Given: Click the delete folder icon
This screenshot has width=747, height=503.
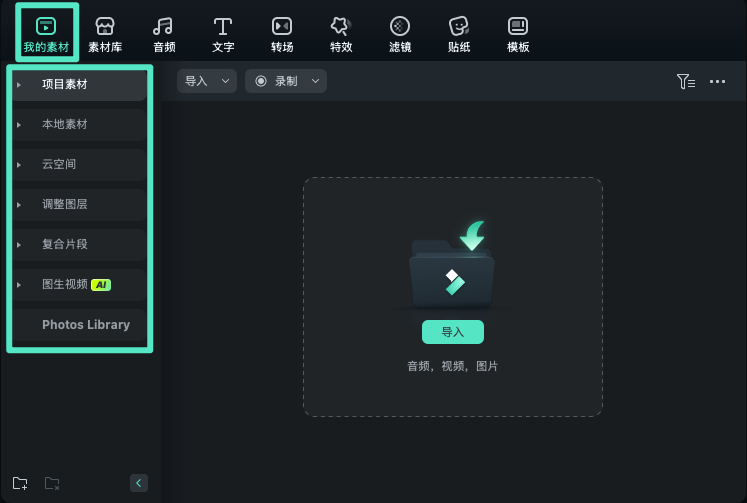Looking at the screenshot, I should click(x=52, y=483).
